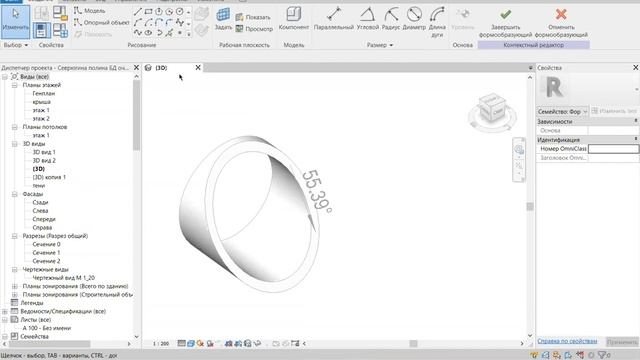This screenshot has height=360, width=640.
Task: Open the крыша floor plan
Action: click(41, 102)
